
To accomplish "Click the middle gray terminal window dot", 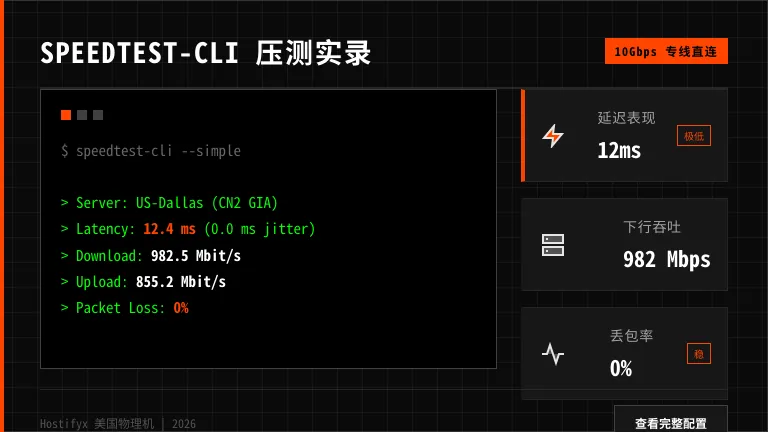I will (82, 115).
